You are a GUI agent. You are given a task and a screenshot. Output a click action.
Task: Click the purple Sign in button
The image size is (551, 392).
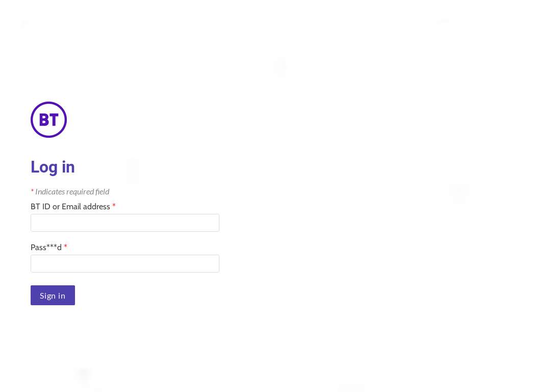point(53,296)
